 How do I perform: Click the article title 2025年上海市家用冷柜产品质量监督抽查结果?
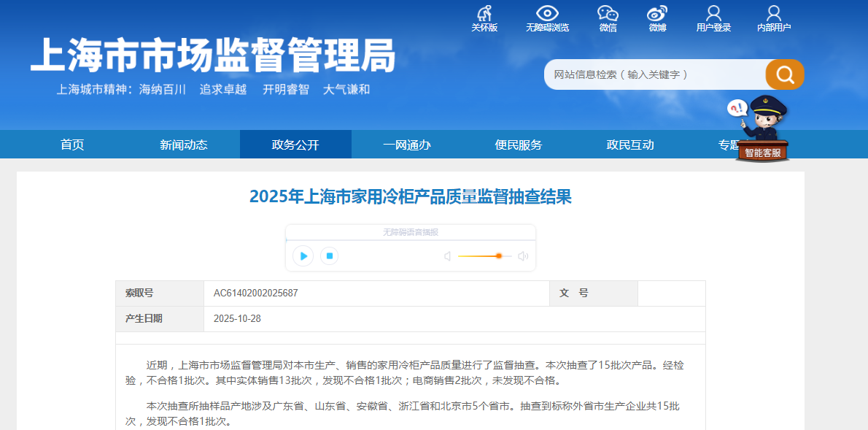[x=410, y=196]
